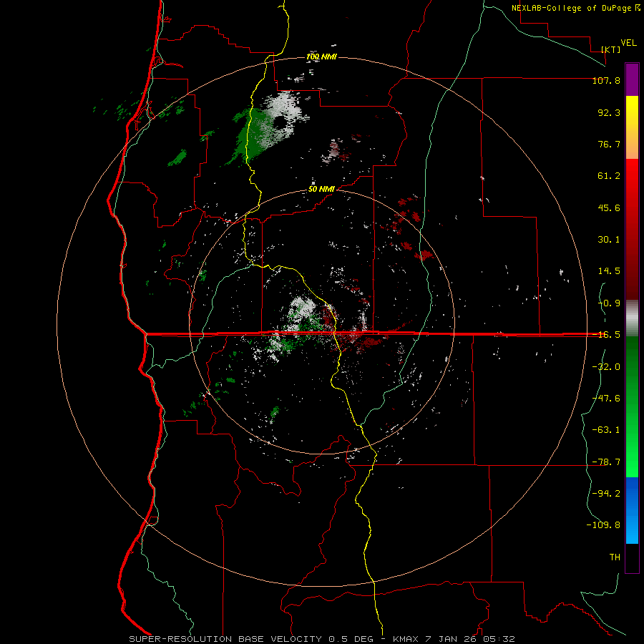This screenshot has height=644, width=644.
Task: Click the 14.5 velocity scale value
Action: tap(609, 271)
